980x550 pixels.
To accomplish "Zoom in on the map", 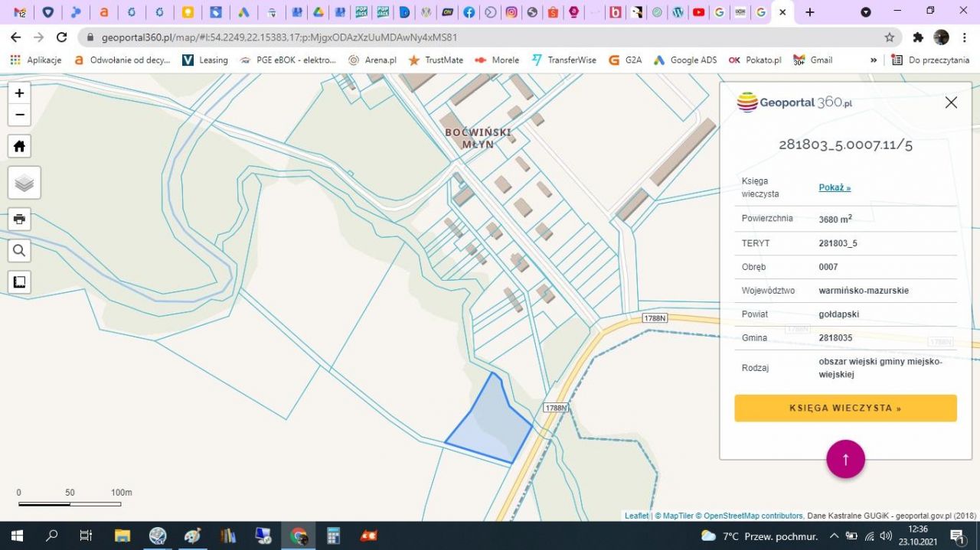I will (x=19, y=93).
